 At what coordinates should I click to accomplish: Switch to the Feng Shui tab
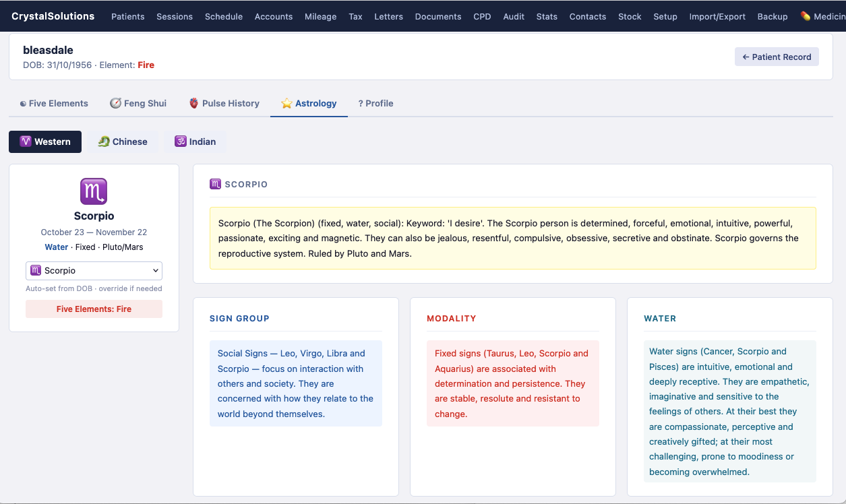pyautogui.click(x=138, y=103)
